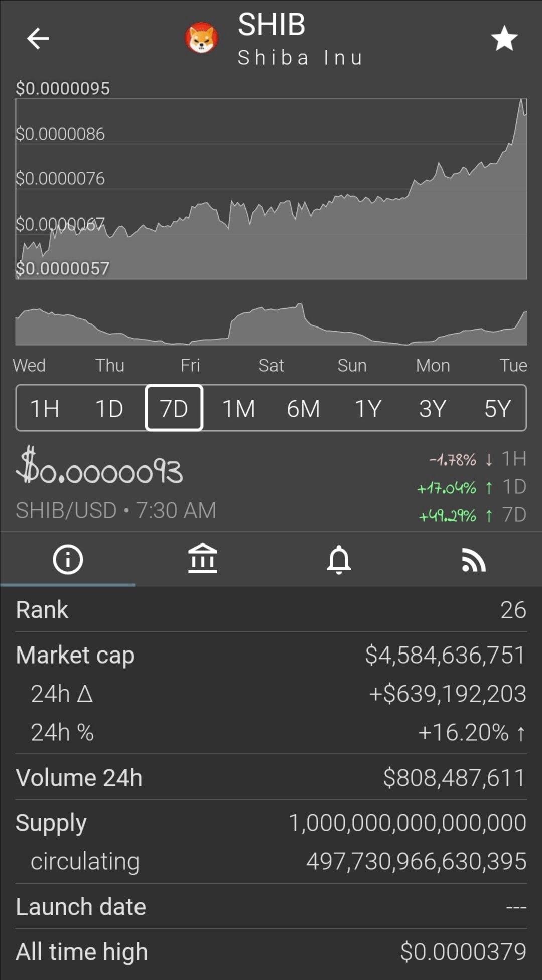This screenshot has width=542, height=980.
Task: Select the 1H time range
Action: (x=45, y=408)
